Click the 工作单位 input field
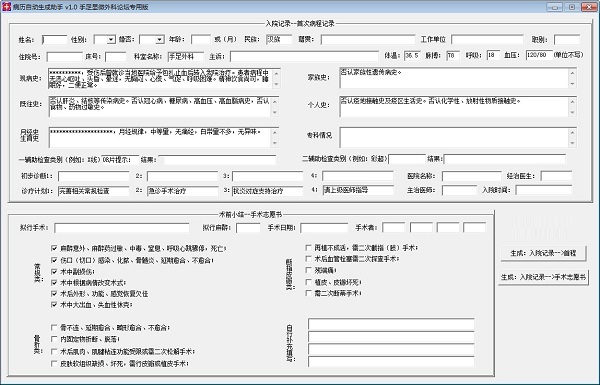Viewport: 600px width, 385px height. pos(487,39)
